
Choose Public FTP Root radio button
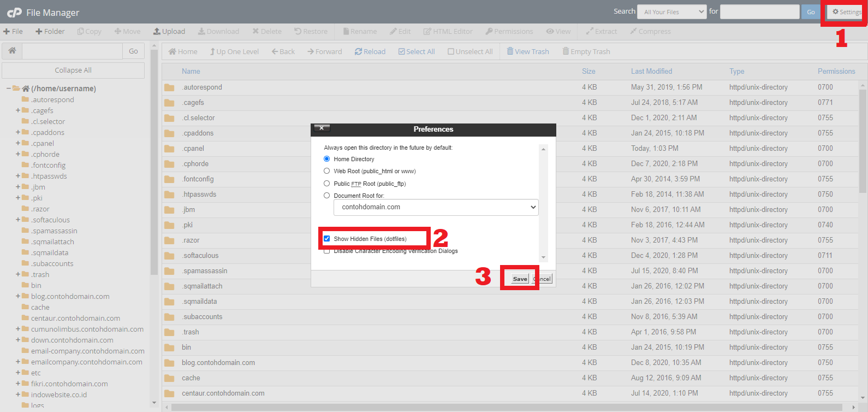tap(327, 184)
